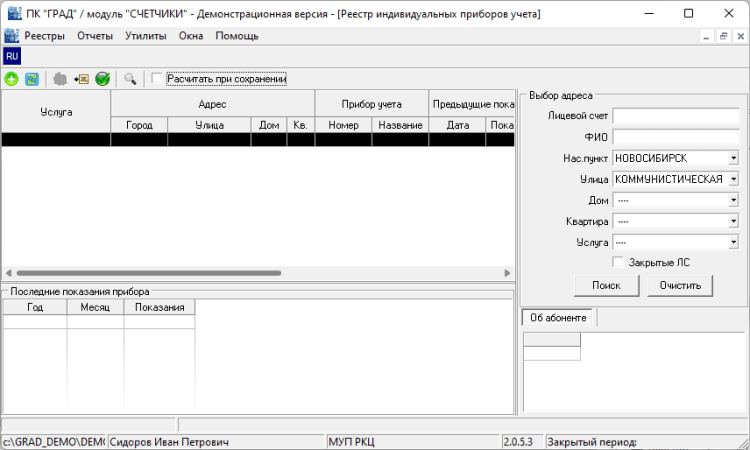The width and height of the screenshot is (750, 450).
Task: Click the Дом column header in table
Action: pyautogui.click(x=269, y=125)
